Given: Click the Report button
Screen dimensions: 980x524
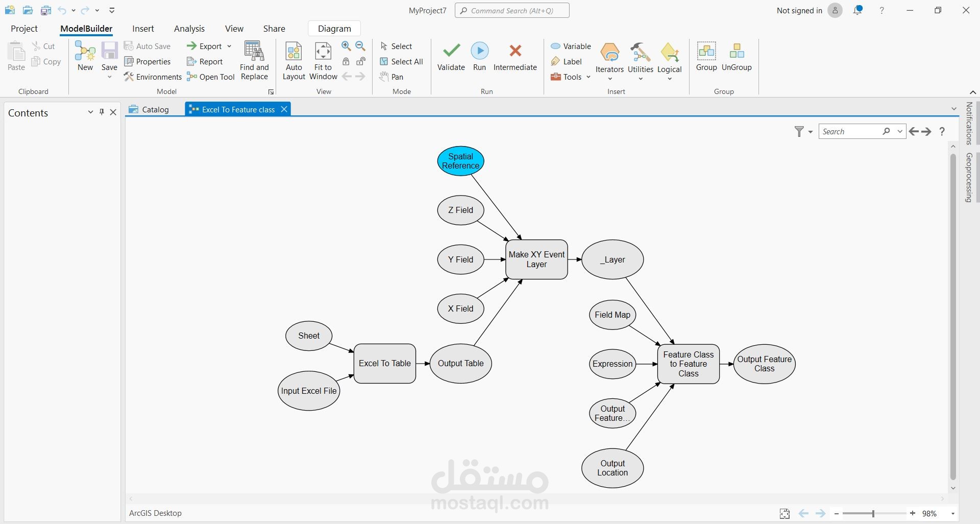Looking at the screenshot, I should tap(205, 61).
